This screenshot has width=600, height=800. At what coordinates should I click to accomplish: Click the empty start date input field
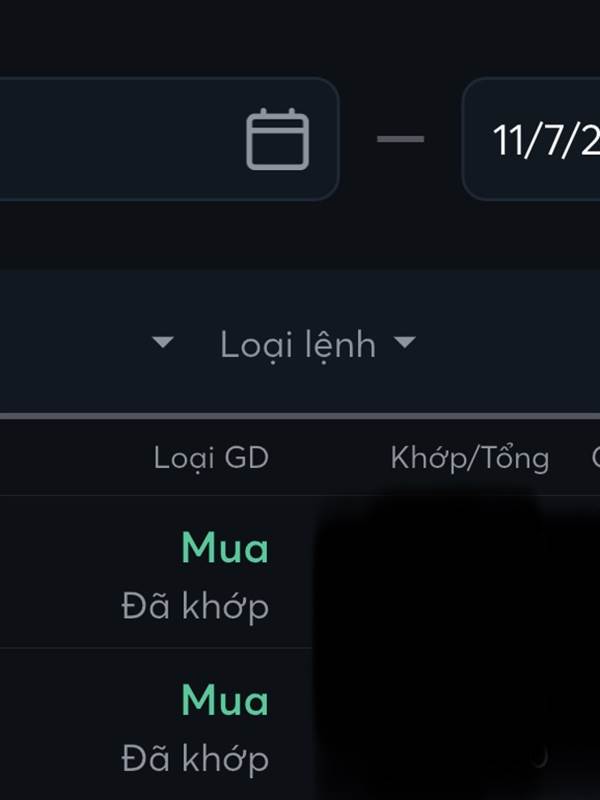coord(168,139)
